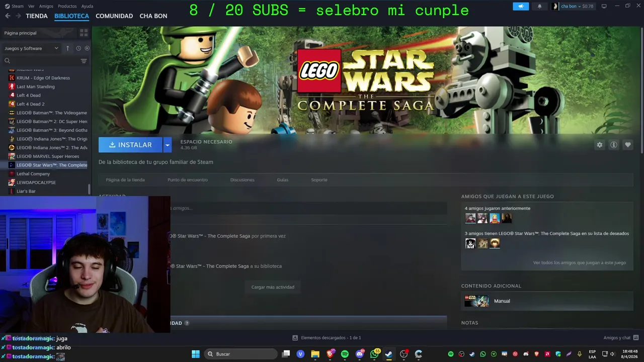Click the volume speaker tray icon

(x=612, y=354)
